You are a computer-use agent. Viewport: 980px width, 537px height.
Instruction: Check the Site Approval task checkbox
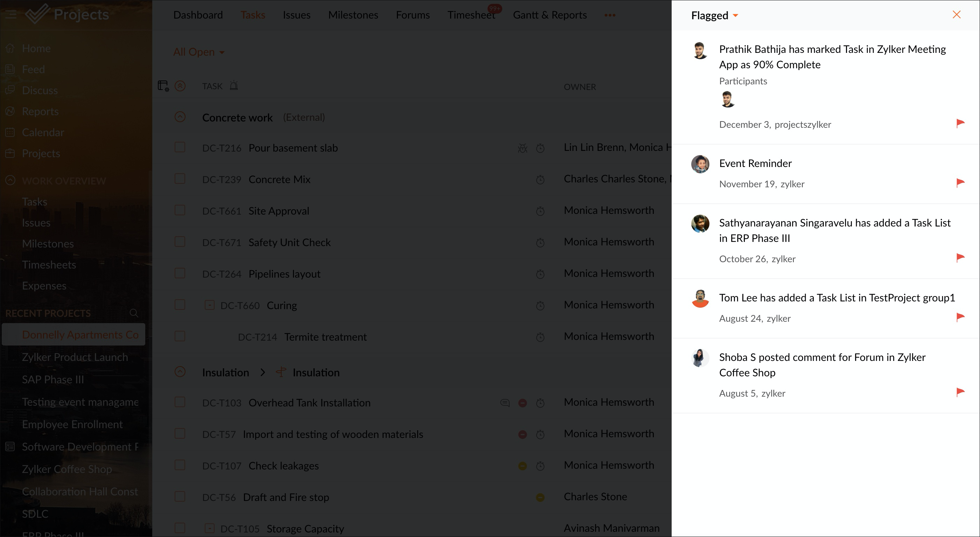point(180,210)
